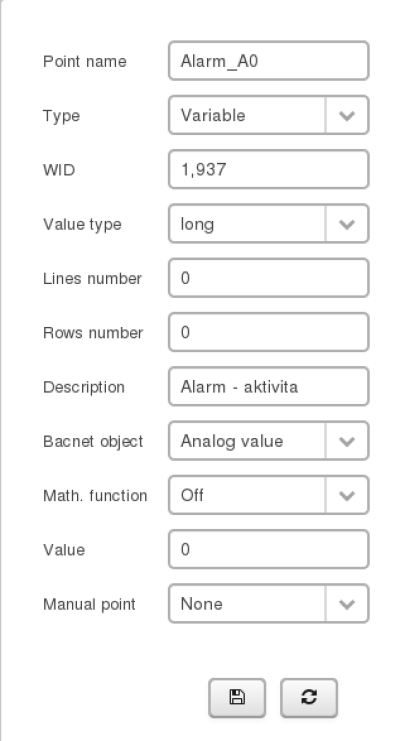Click into the Value input field
400x741 pixels.
(269, 550)
